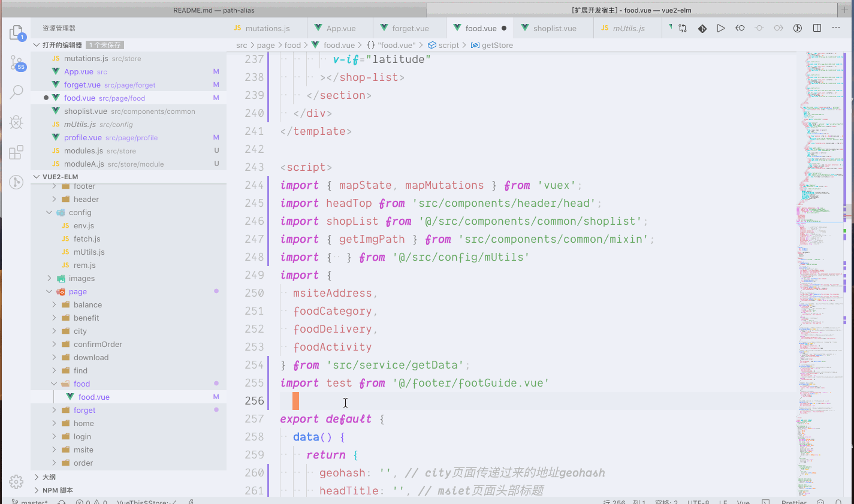Viewport: 854px width, 504px height.
Task: Click the Run/Play icon above the editor
Action: click(x=721, y=28)
